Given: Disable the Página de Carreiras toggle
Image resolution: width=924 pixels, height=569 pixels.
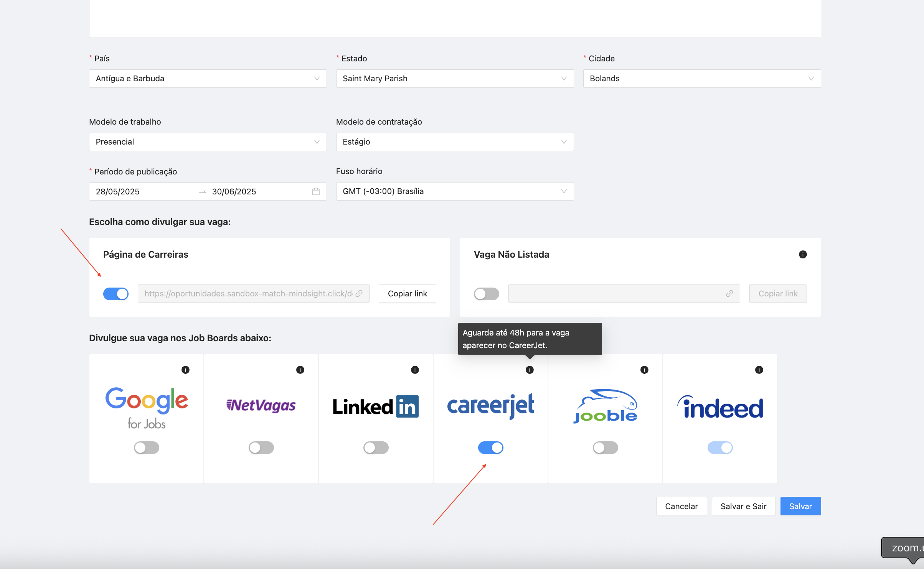Looking at the screenshot, I should [116, 294].
